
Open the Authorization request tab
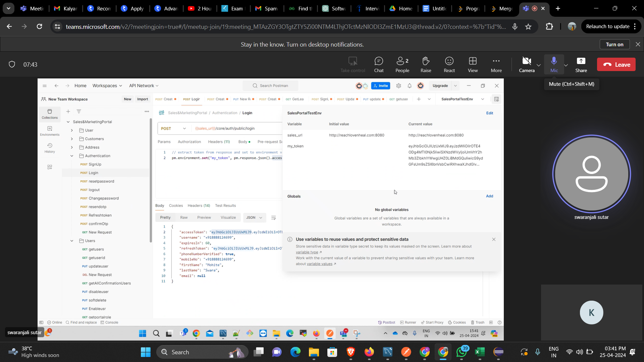tap(189, 142)
